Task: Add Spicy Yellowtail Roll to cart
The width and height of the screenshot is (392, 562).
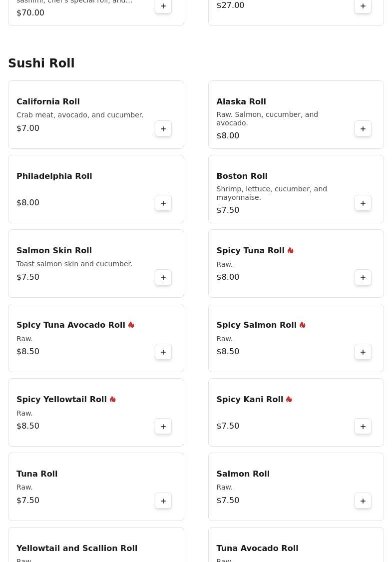Action: tap(163, 427)
